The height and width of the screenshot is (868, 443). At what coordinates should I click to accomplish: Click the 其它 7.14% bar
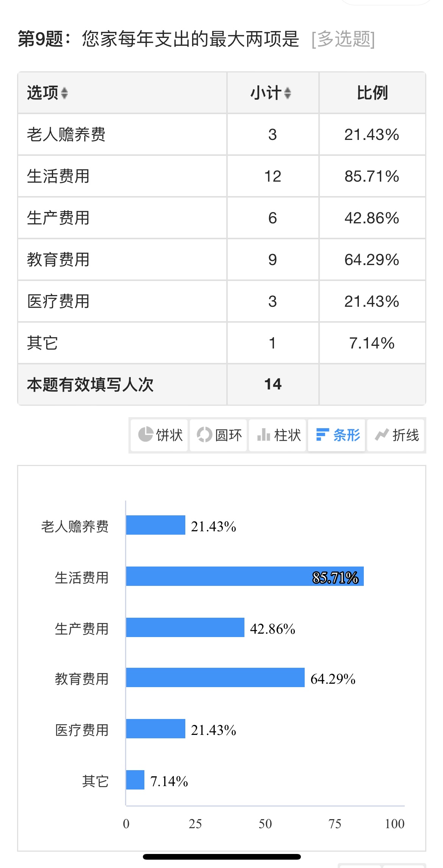(x=135, y=780)
